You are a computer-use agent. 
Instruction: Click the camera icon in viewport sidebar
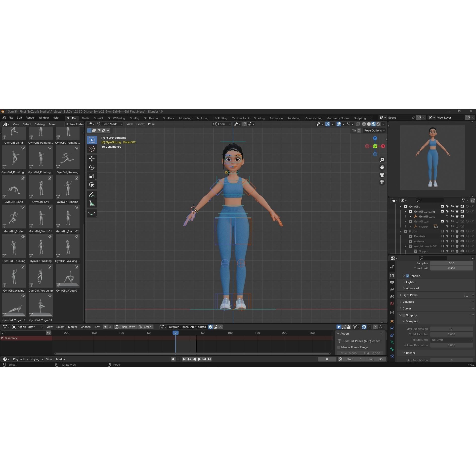click(x=382, y=175)
